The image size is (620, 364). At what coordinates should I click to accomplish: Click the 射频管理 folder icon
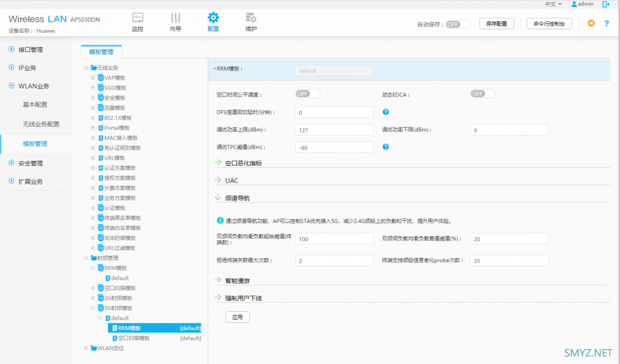[94, 258]
